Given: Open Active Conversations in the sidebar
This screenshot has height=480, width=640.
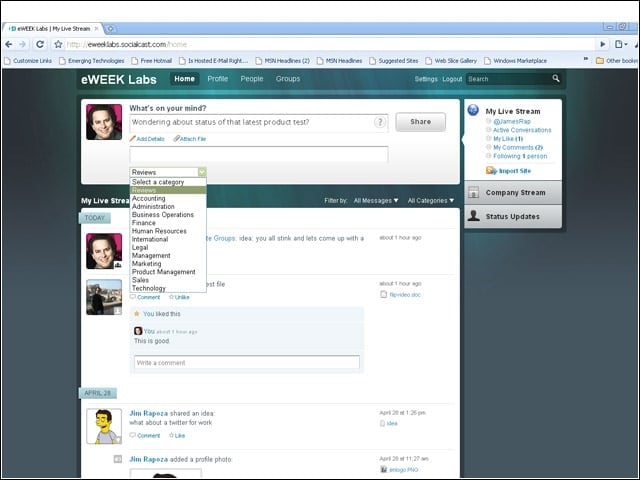Looking at the screenshot, I should click(x=522, y=130).
